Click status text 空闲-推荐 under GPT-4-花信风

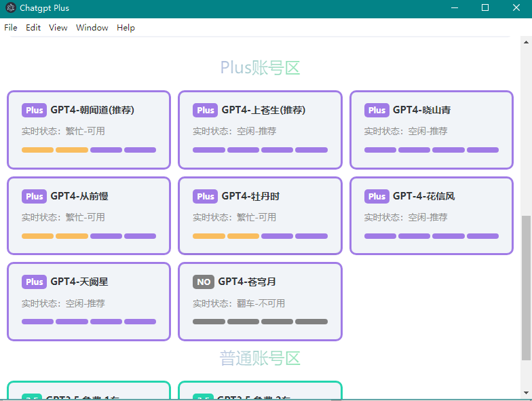[427, 217]
